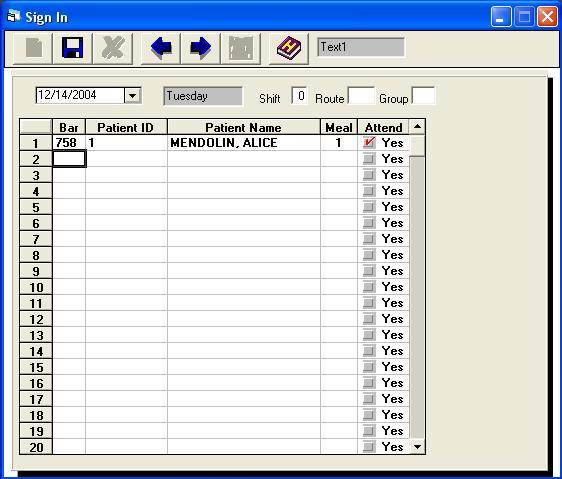Click the Route input field
562x479 pixels.
click(361, 96)
